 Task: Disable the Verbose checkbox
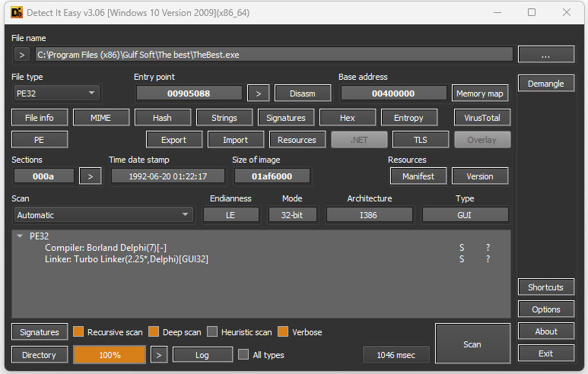pyautogui.click(x=283, y=331)
